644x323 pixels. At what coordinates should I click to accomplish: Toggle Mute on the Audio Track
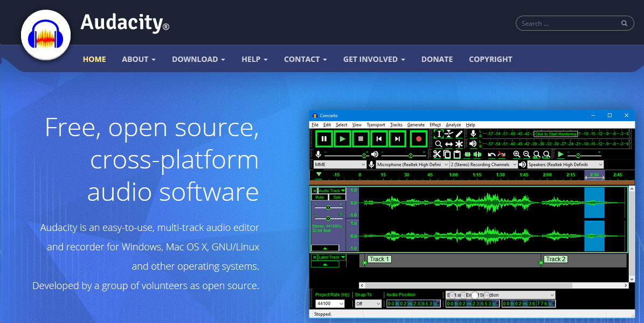tap(320, 198)
